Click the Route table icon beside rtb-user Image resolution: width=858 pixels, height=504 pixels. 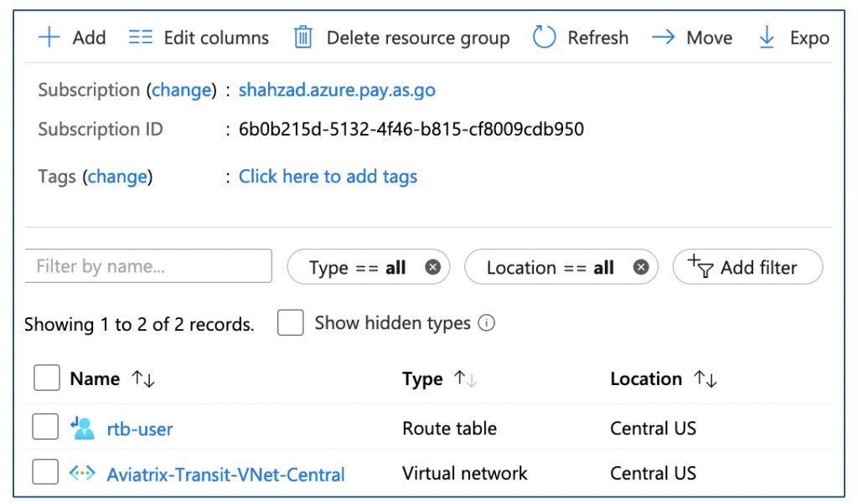click(x=82, y=428)
